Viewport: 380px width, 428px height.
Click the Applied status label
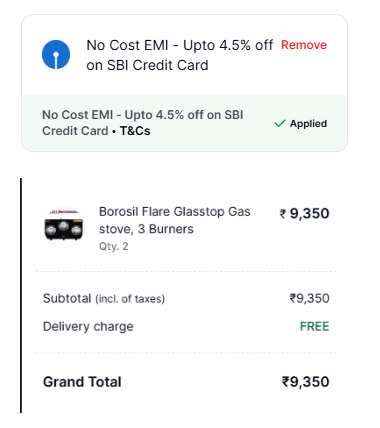(x=308, y=124)
